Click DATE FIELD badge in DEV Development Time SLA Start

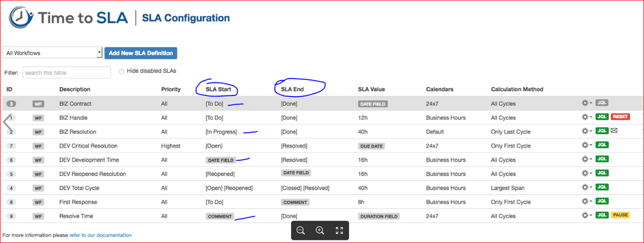click(221, 160)
